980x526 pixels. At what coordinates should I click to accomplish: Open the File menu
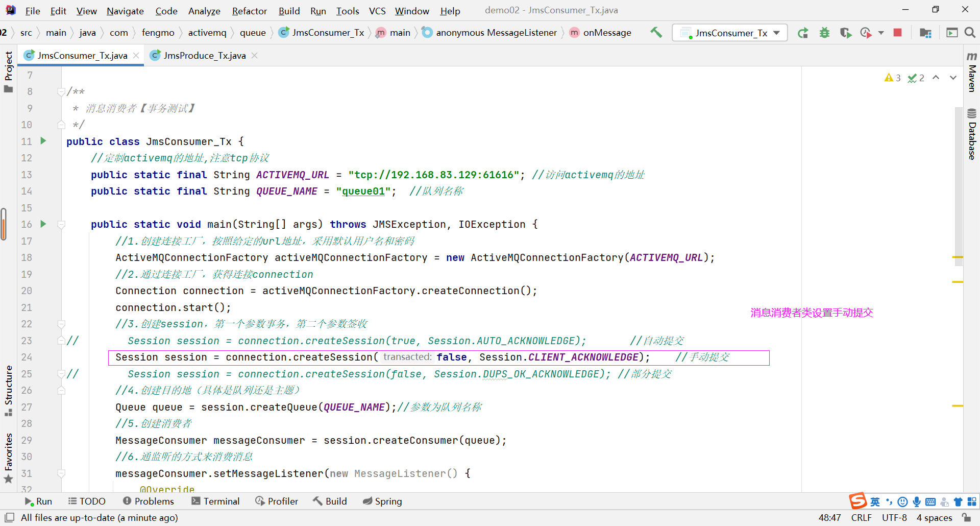coord(33,11)
